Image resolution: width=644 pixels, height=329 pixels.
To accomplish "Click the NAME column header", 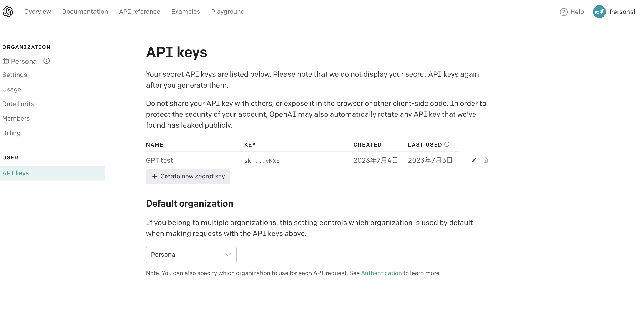I will pyautogui.click(x=154, y=145).
